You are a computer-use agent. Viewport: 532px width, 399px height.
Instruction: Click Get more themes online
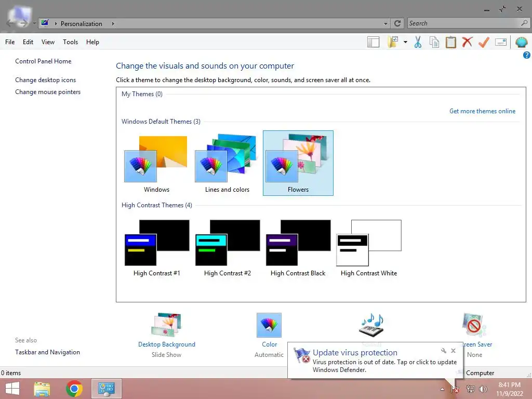click(482, 111)
